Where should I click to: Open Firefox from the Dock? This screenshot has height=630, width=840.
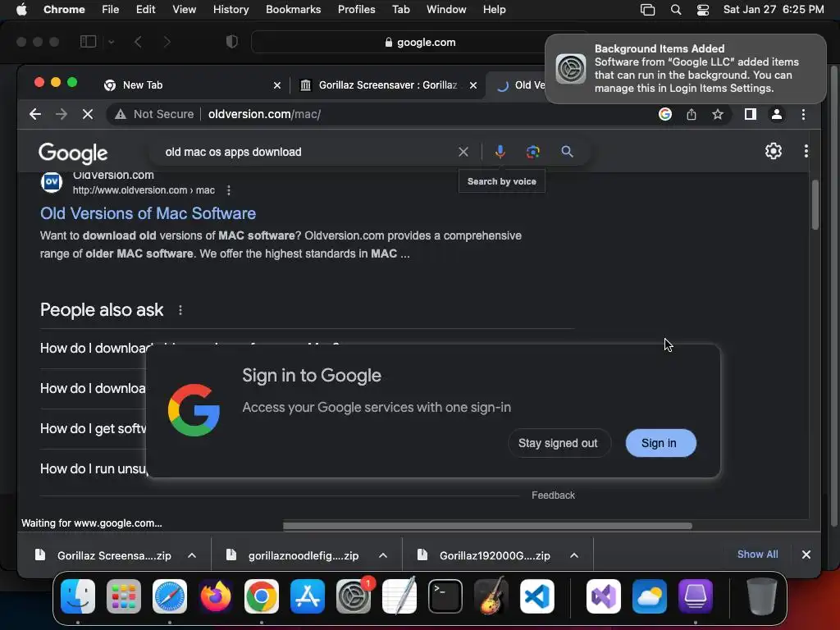click(216, 596)
